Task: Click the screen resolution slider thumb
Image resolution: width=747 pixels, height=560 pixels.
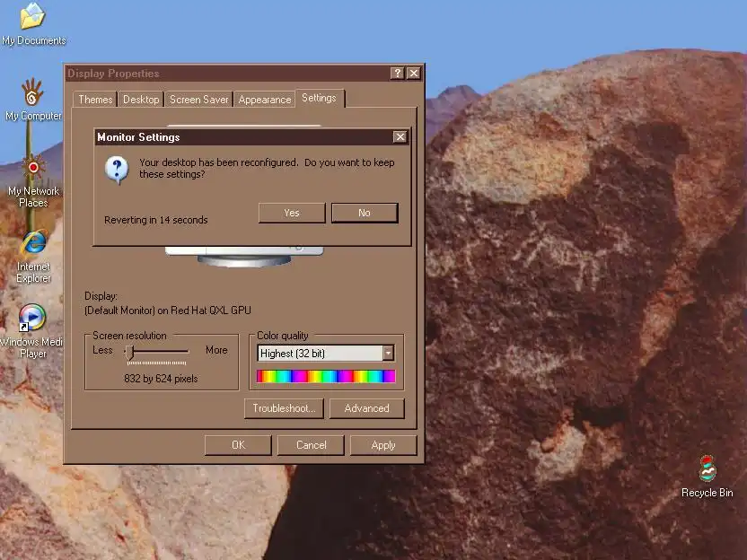Action: point(129,353)
